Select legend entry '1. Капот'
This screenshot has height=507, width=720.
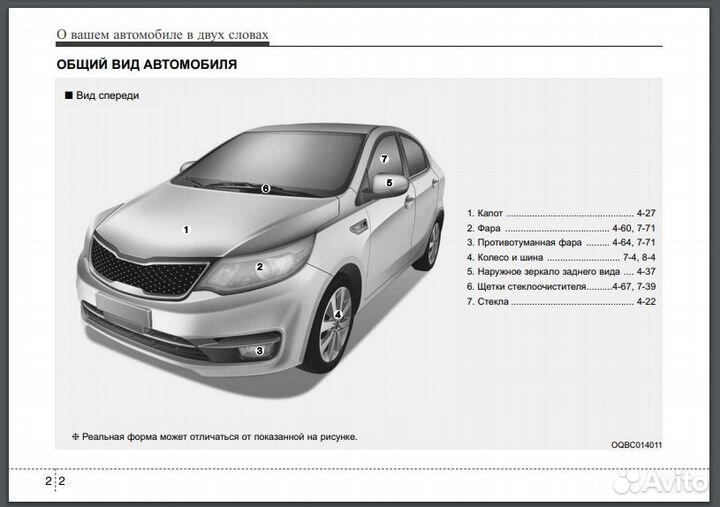[485, 213]
